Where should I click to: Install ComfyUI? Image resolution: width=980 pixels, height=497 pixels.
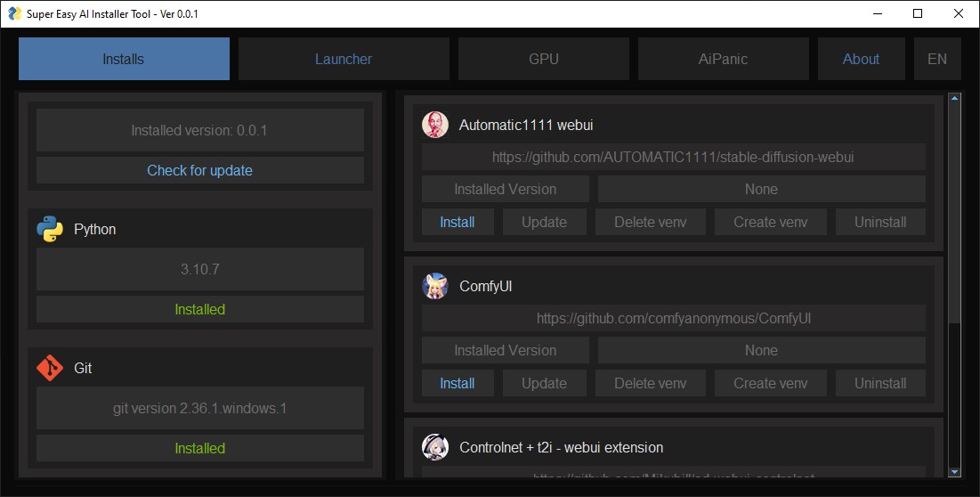point(458,383)
